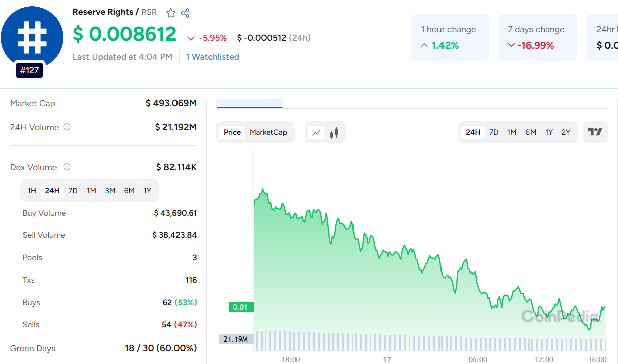Select 7D chart time range

click(494, 132)
